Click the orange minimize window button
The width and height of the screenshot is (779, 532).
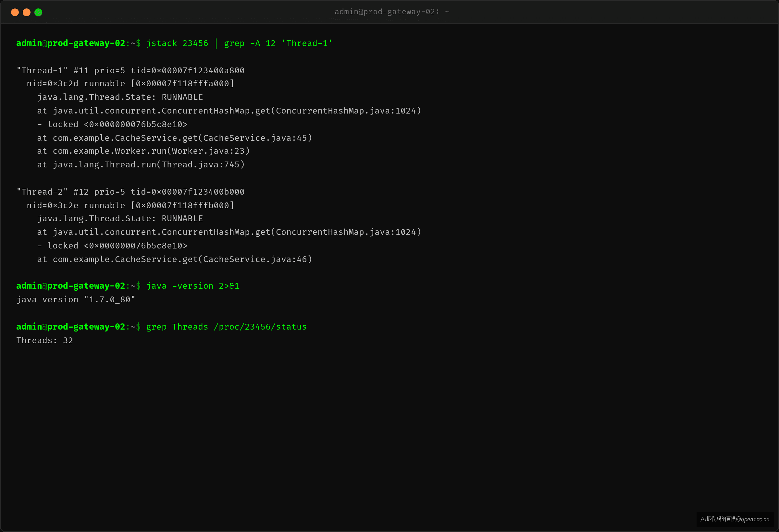[27, 12]
